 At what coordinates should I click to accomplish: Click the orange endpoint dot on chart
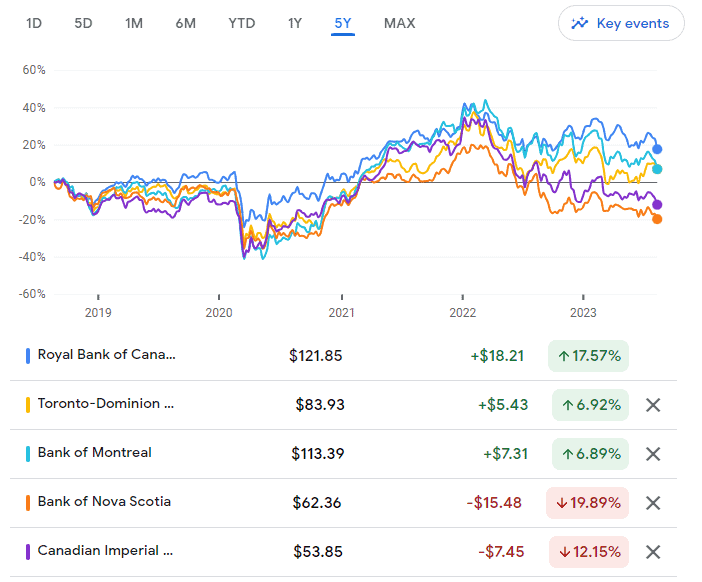(657, 219)
